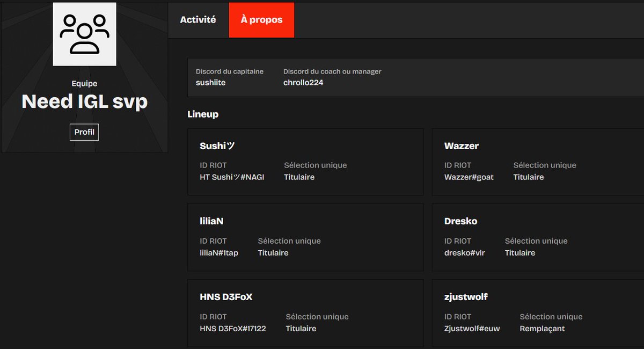Click Discord du coach ou manager label
Image resolution: width=644 pixels, height=349 pixels.
point(332,71)
